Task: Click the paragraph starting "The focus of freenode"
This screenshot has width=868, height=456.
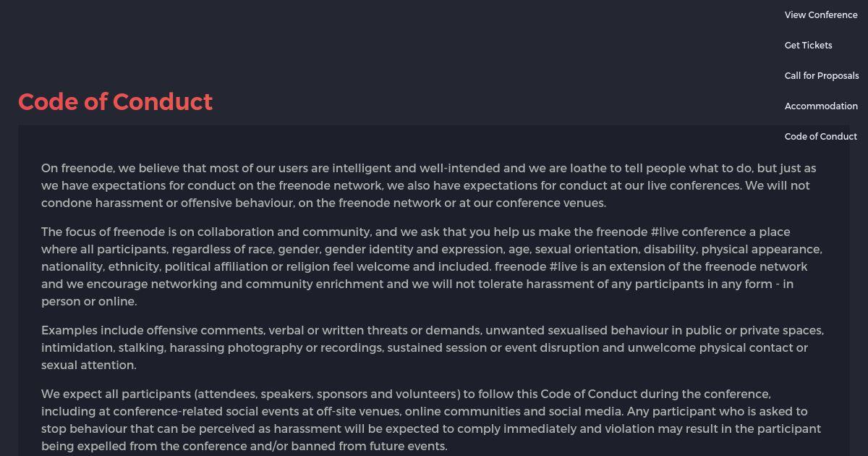Action: [x=432, y=266]
